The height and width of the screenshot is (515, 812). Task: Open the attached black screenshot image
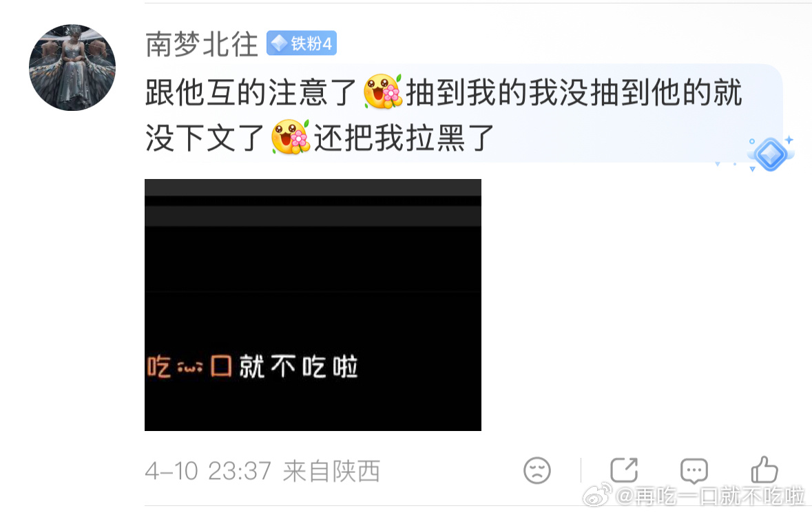point(313,305)
